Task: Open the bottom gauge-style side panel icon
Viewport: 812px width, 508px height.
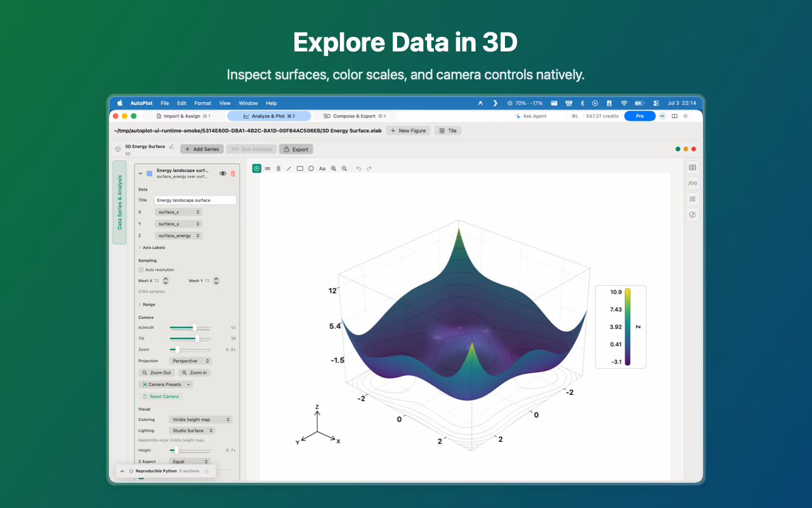Action: [692, 215]
